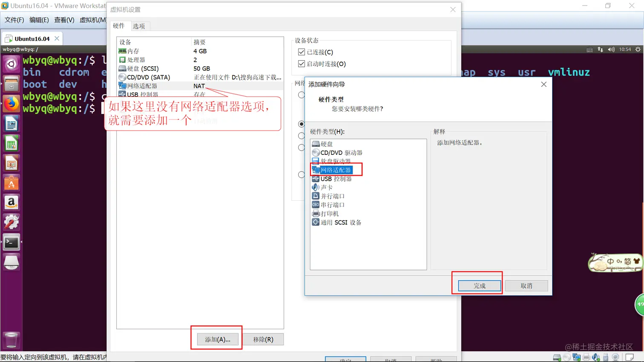Open the Files manager in Ubuntu dock
This screenshot has width=644, height=362.
tap(11, 84)
